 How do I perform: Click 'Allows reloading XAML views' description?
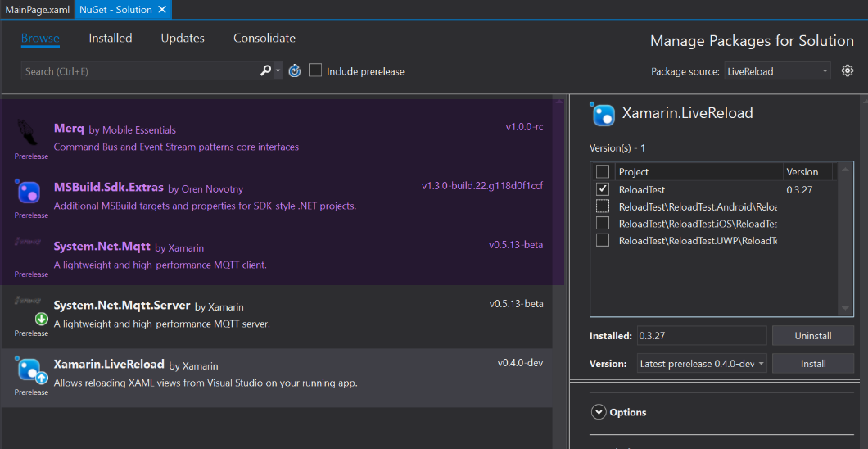(x=206, y=383)
